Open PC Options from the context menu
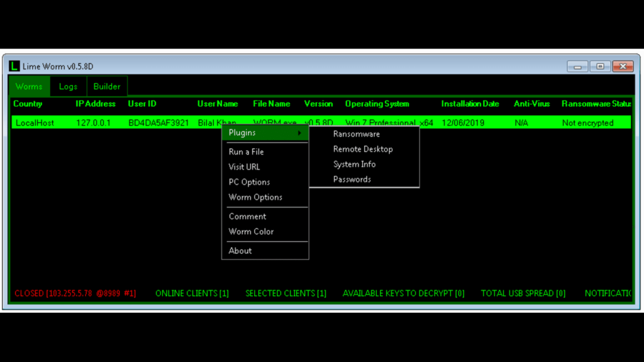The height and width of the screenshot is (362, 644). coord(249,182)
